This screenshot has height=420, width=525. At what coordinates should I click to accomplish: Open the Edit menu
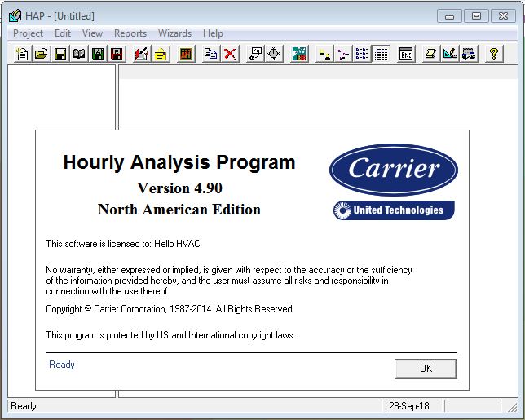pyautogui.click(x=63, y=33)
